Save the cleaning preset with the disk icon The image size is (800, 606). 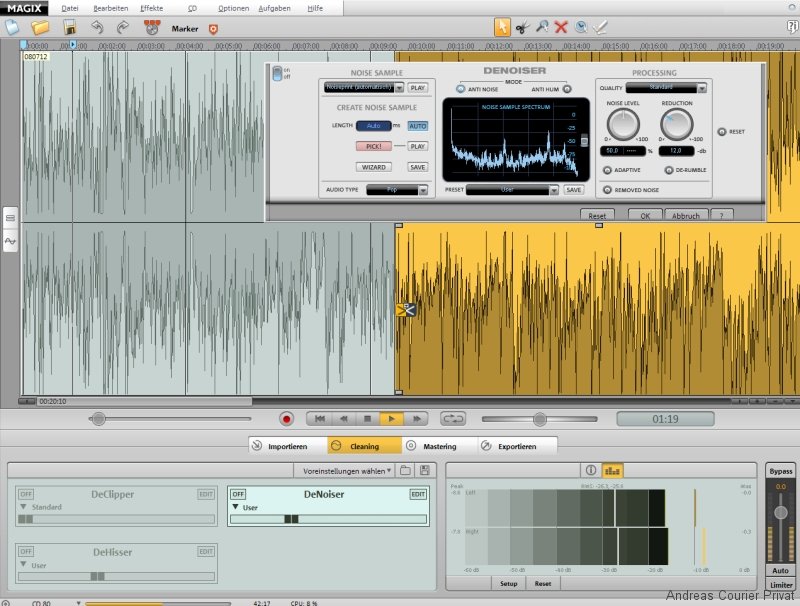(424, 470)
